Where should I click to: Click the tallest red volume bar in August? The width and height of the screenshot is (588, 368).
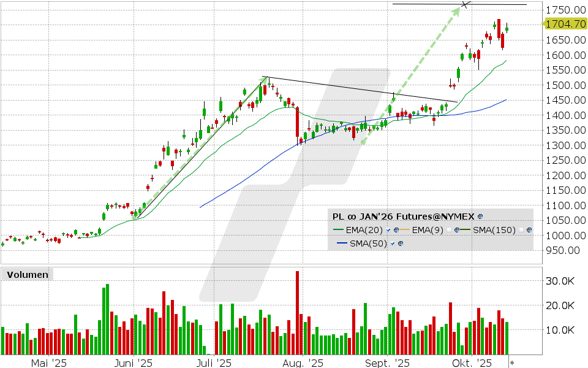(297, 313)
